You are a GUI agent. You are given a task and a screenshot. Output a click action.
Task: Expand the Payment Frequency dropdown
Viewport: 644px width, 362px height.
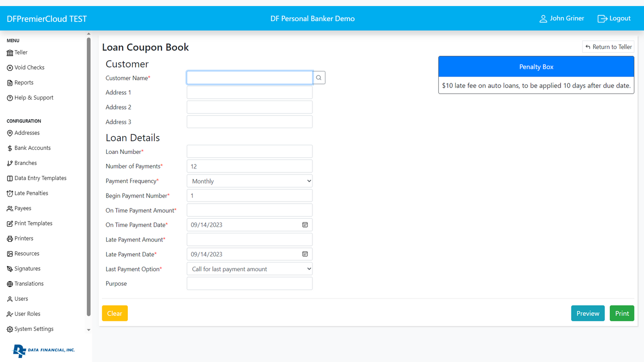click(250, 181)
